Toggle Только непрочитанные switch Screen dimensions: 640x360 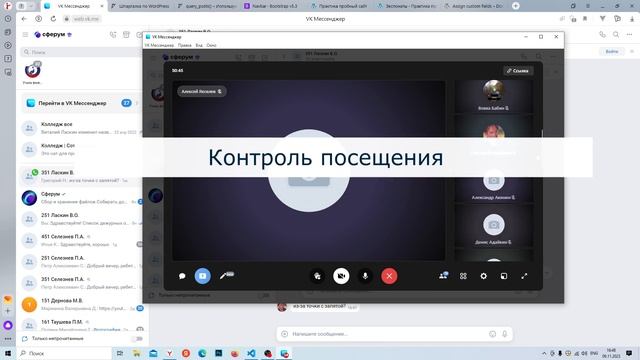pyautogui.click(x=138, y=339)
